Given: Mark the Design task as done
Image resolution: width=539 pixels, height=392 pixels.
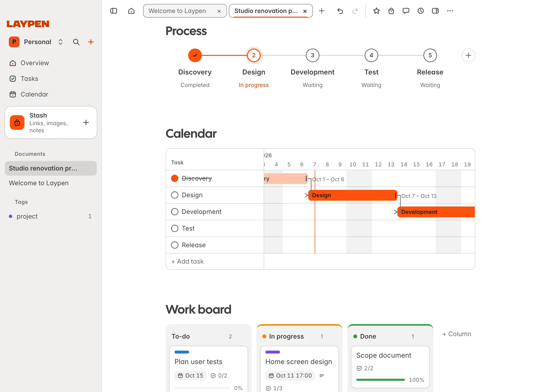Looking at the screenshot, I should coord(175,195).
